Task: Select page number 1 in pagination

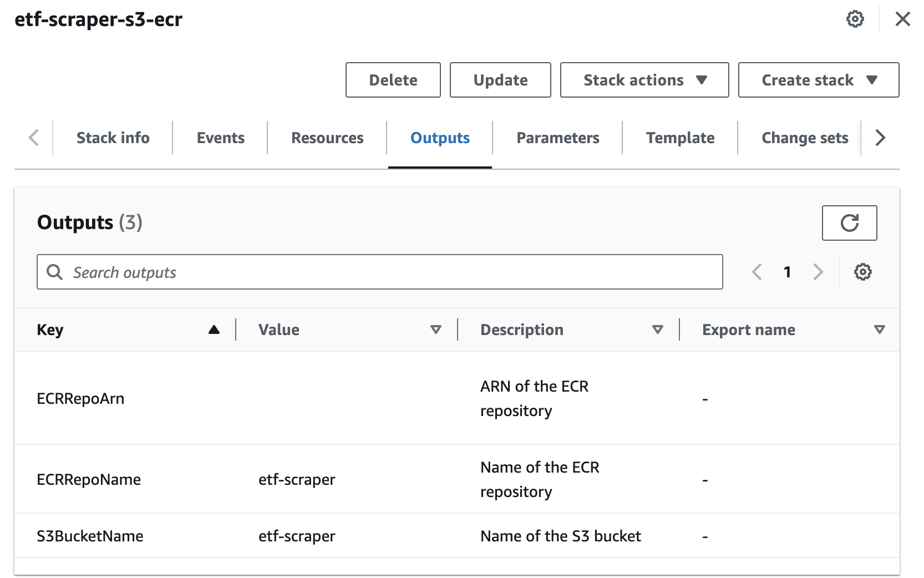Action: tap(787, 272)
